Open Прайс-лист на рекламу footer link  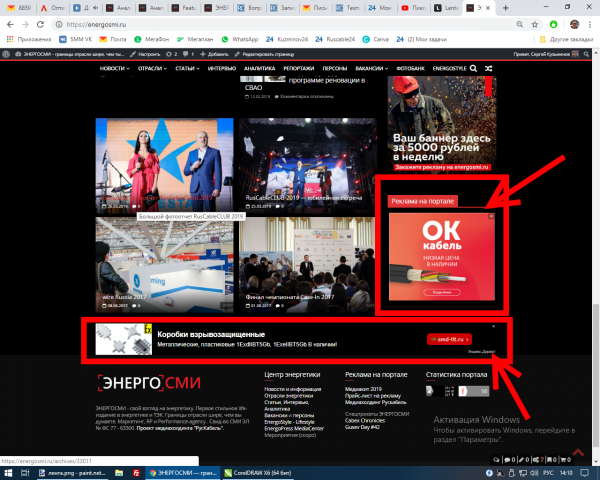point(373,396)
